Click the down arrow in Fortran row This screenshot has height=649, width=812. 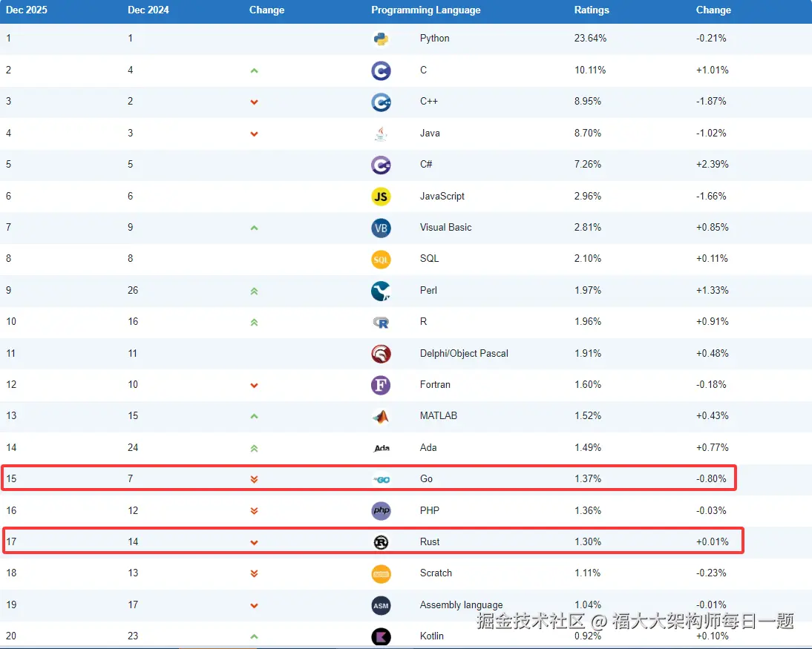click(254, 386)
